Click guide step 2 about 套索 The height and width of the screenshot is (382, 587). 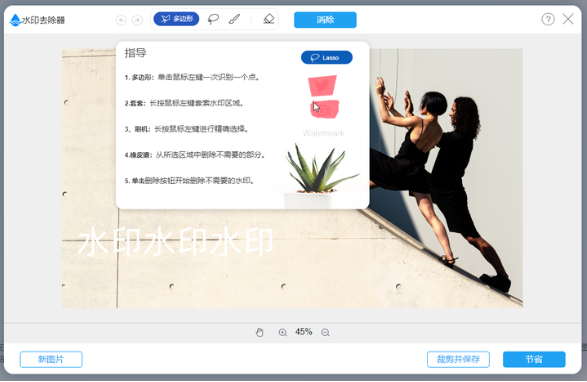coord(184,103)
